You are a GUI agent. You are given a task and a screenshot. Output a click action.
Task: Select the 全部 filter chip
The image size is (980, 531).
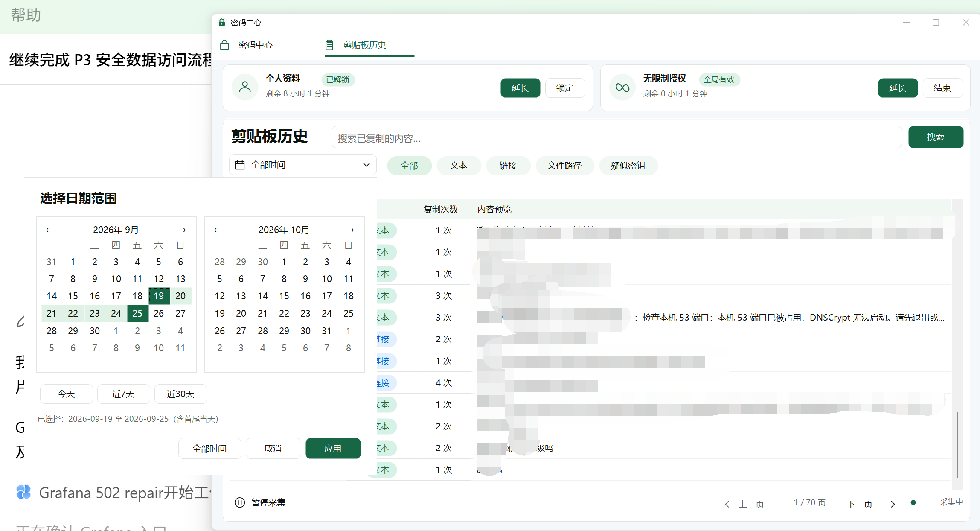click(409, 166)
